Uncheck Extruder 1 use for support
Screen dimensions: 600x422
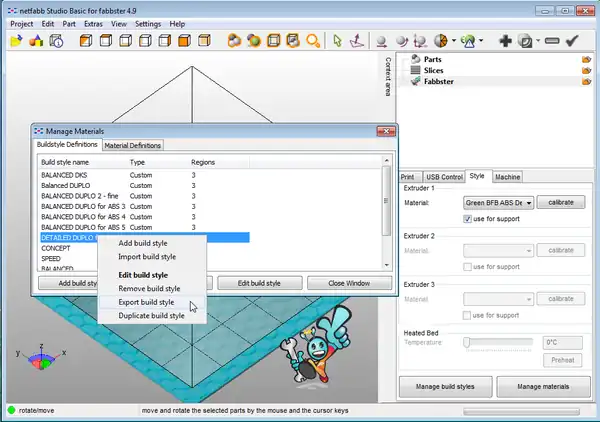(x=468, y=218)
